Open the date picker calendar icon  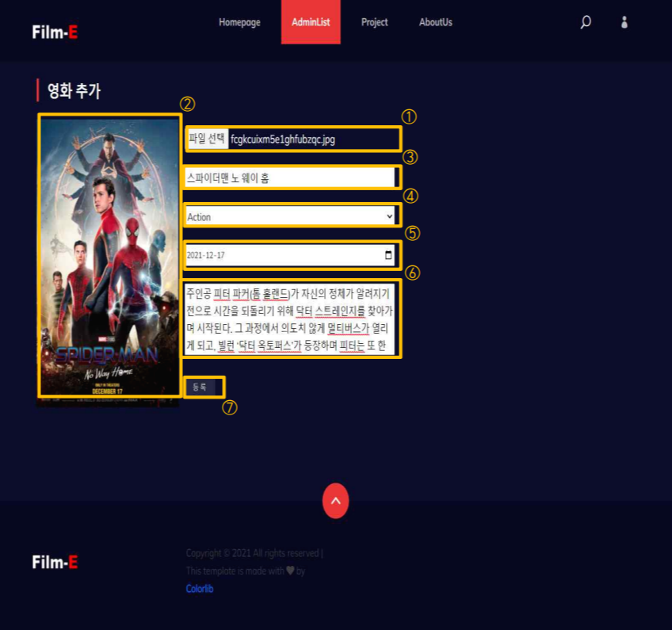click(x=388, y=255)
